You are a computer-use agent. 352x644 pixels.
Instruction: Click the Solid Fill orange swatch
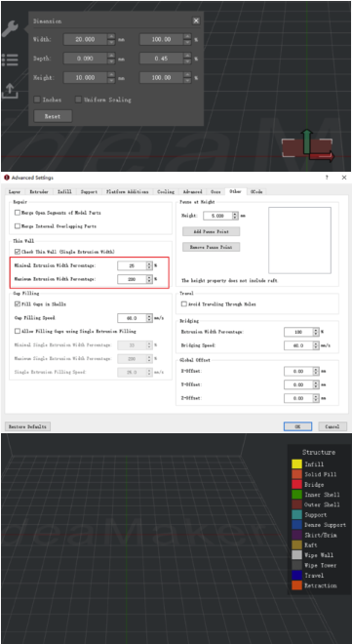[x=296, y=474]
